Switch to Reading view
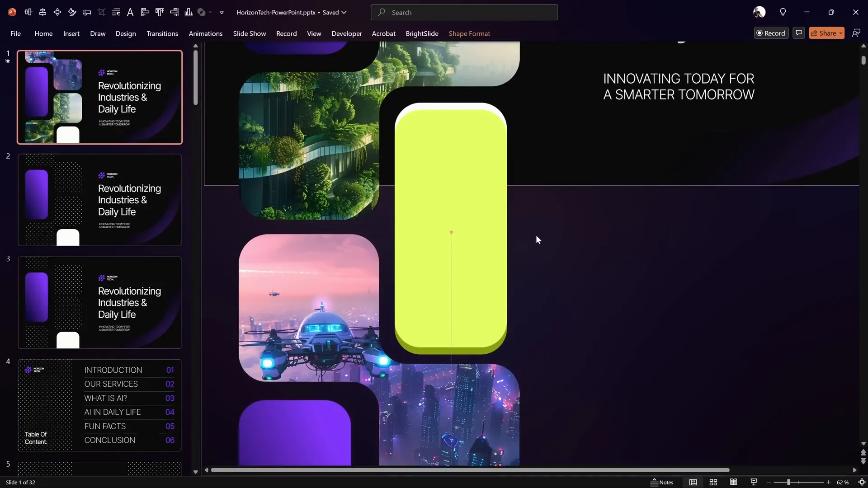The height and width of the screenshot is (488, 868). pyautogui.click(x=734, y=482)
